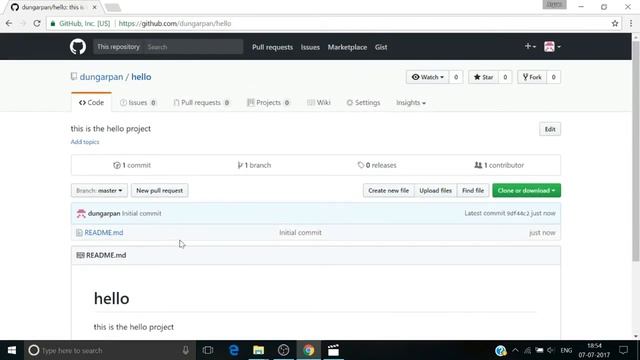Open Pull requests in top navigation
The width and height of the screenshot is (640, 360).
272,47
